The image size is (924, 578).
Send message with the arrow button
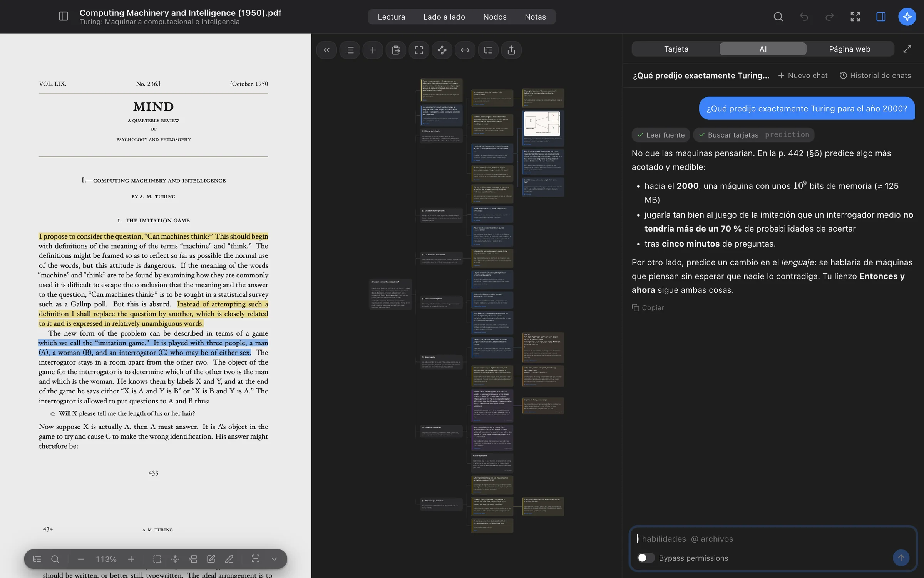click(x=901, y=558)
